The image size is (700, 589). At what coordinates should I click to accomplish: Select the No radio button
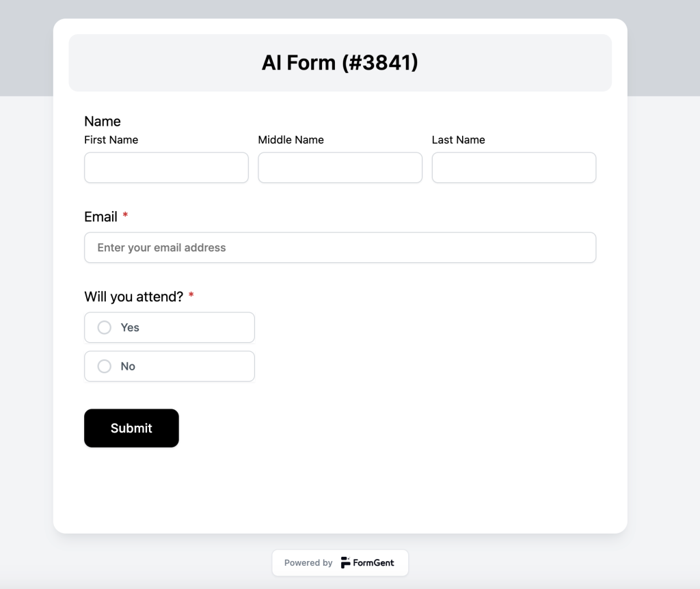[105, 366]
